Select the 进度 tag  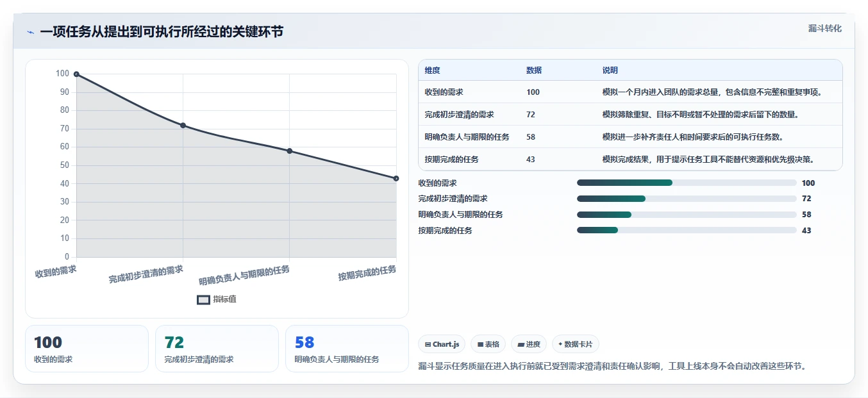pyautogui.click(x=529, y=344)
